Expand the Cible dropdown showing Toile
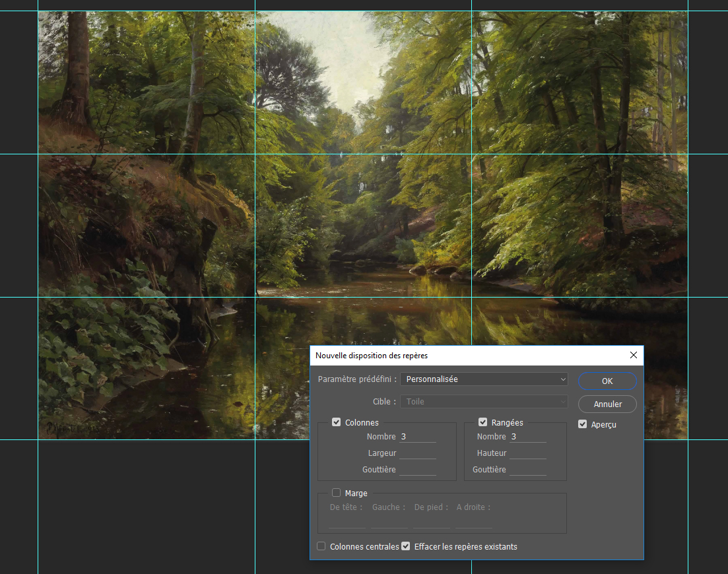The width and height of the screenshot is (728, 574). 484,401
